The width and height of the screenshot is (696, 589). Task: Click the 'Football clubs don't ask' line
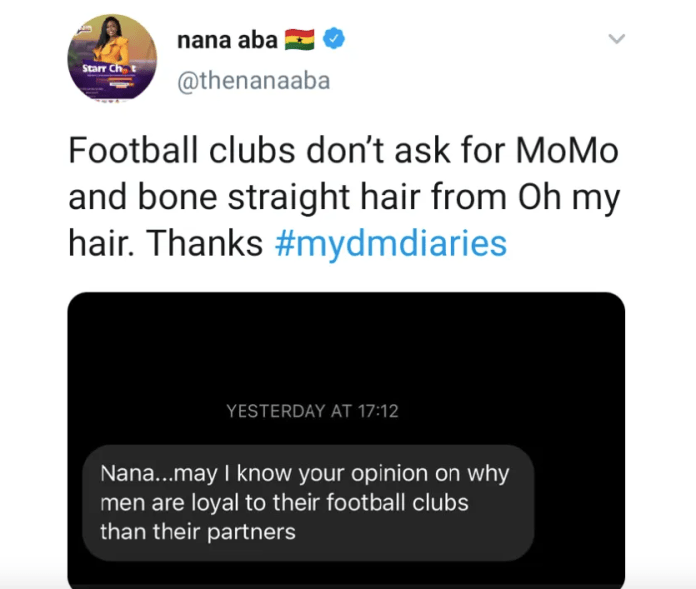[344, 151]
